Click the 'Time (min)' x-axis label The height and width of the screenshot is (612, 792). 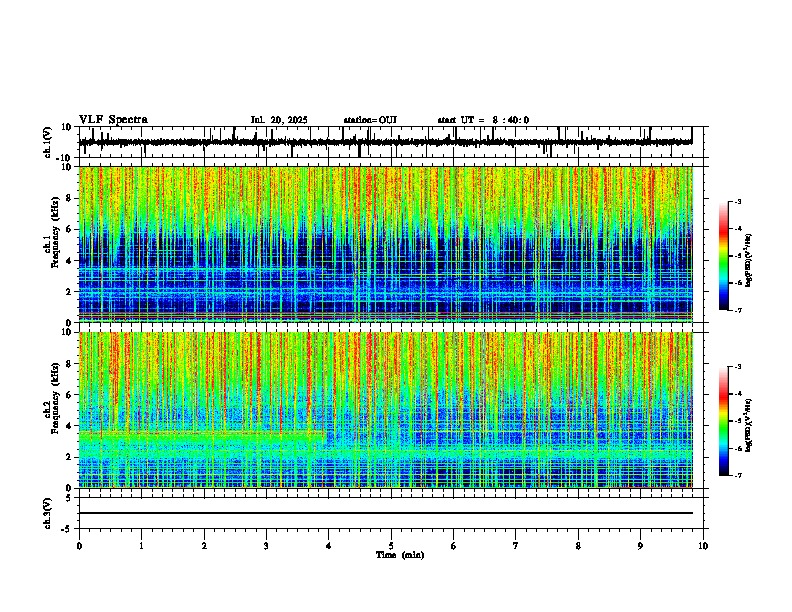pyautogui.click(x=400, y=555)
